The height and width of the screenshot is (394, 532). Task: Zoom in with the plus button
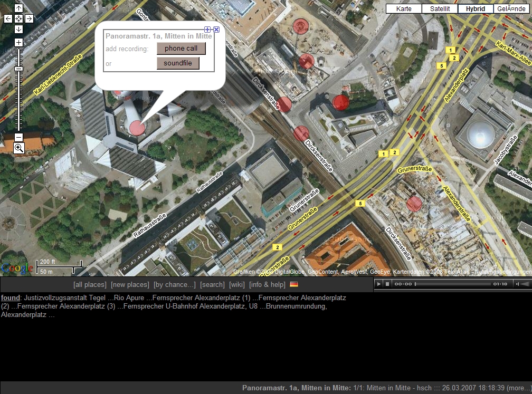(18, 42)
